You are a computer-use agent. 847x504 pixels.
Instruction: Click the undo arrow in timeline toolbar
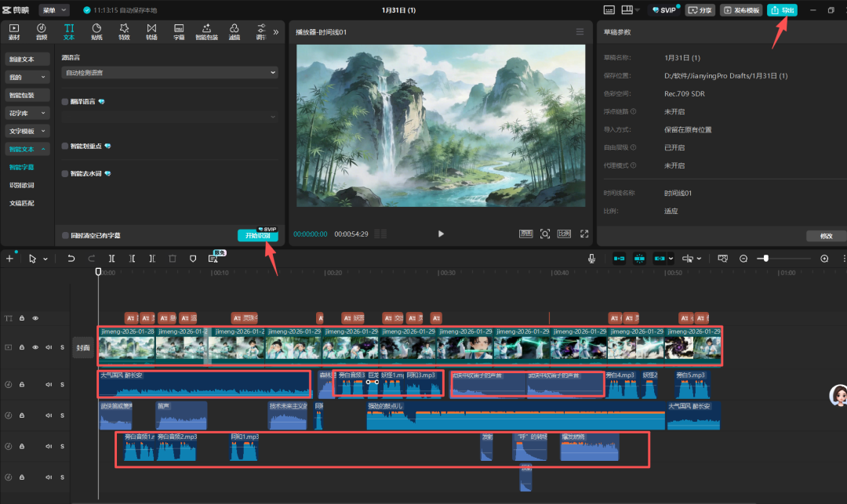pyautogui.click(x=71, y=258)
